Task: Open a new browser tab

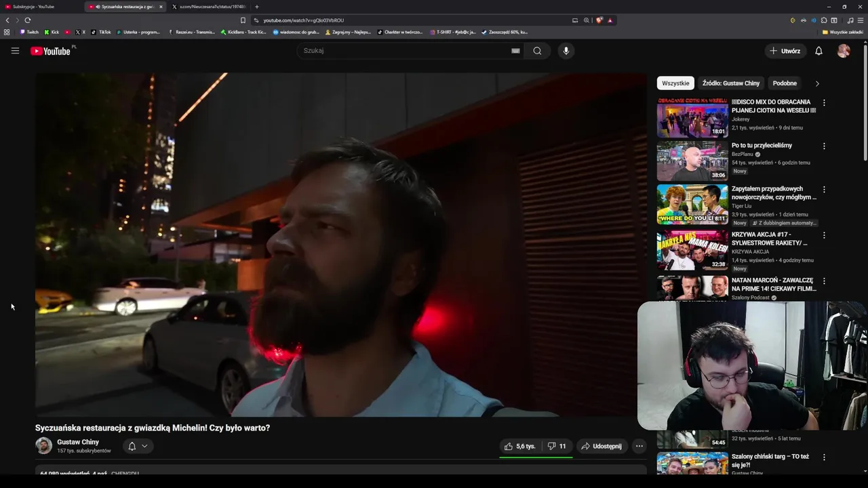Action: [256, 7]
